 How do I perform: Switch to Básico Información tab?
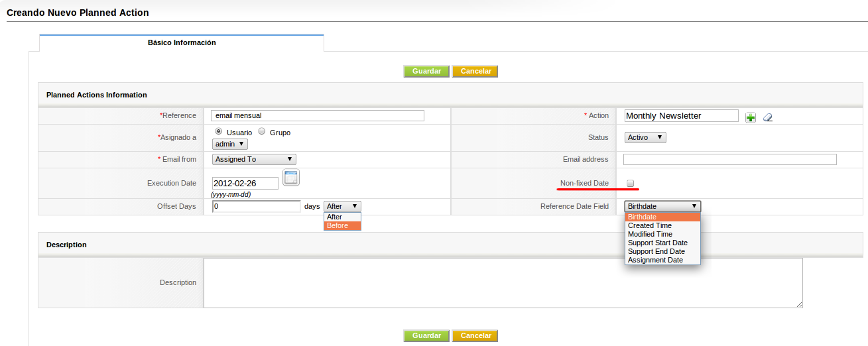(x=182, y=42)
